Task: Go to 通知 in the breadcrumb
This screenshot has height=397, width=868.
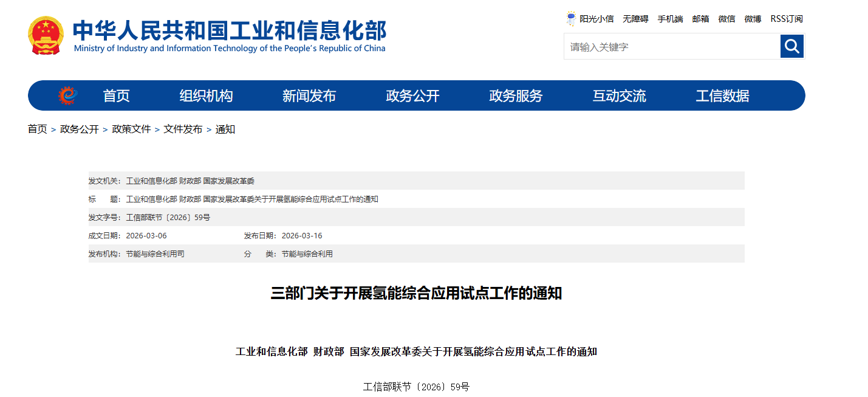Action: [x=225, y=129]
